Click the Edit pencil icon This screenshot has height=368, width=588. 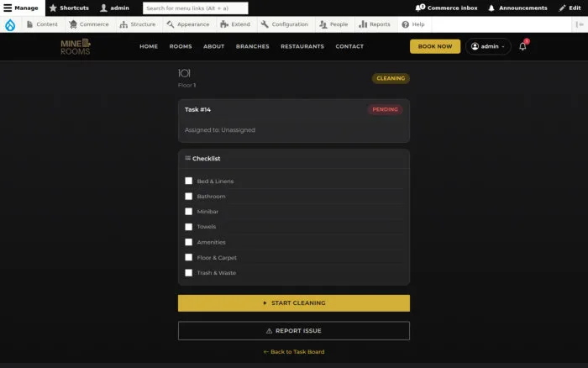pyautogui.click(x=562, y=8)
